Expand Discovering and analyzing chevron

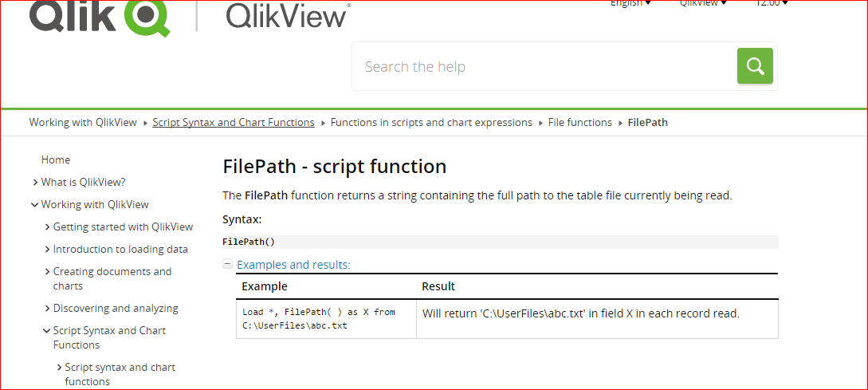[x=48, y=308]
